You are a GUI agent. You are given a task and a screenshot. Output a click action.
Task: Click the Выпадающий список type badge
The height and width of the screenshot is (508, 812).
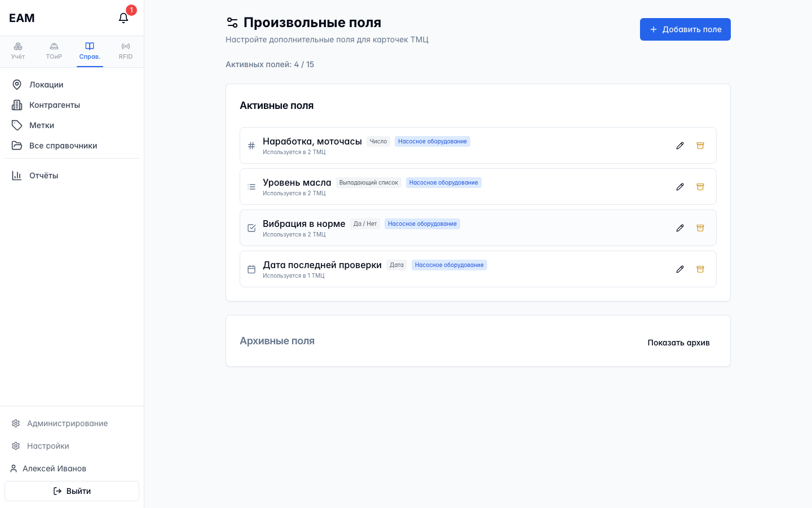(369, 183)
